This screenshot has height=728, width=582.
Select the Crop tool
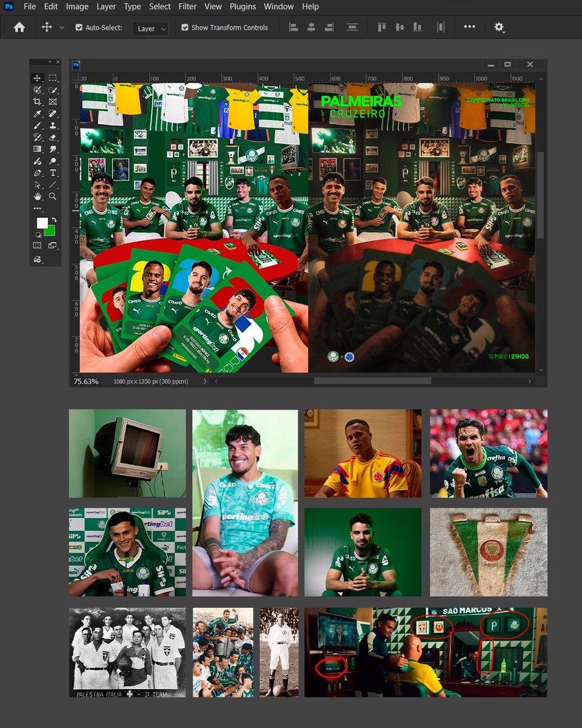point(38,102)
